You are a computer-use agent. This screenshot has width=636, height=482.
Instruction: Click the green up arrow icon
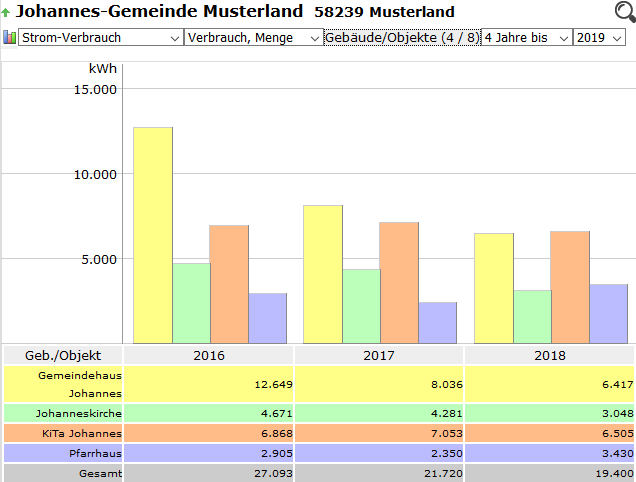click(x=7, y=13)
